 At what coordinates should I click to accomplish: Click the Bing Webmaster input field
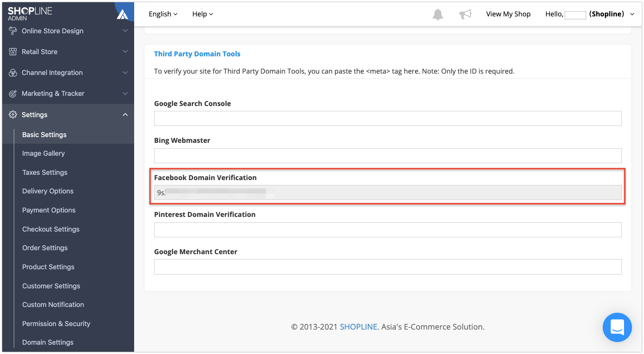point(388,156)
